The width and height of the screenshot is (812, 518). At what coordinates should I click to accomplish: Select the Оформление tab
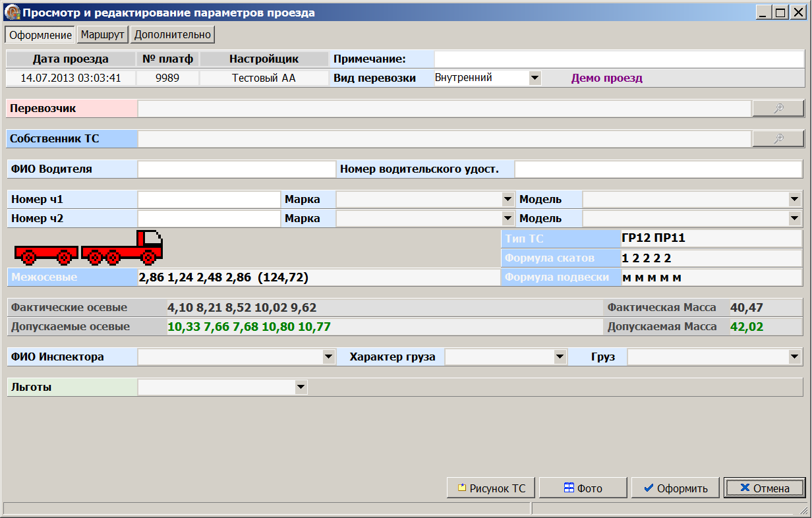tap(40, 35)
